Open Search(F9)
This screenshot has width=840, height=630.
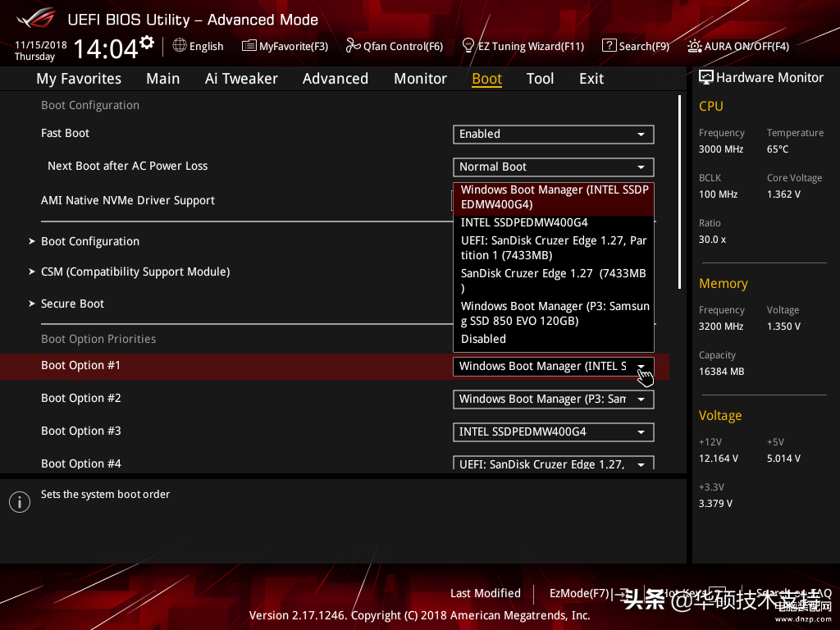636,46
